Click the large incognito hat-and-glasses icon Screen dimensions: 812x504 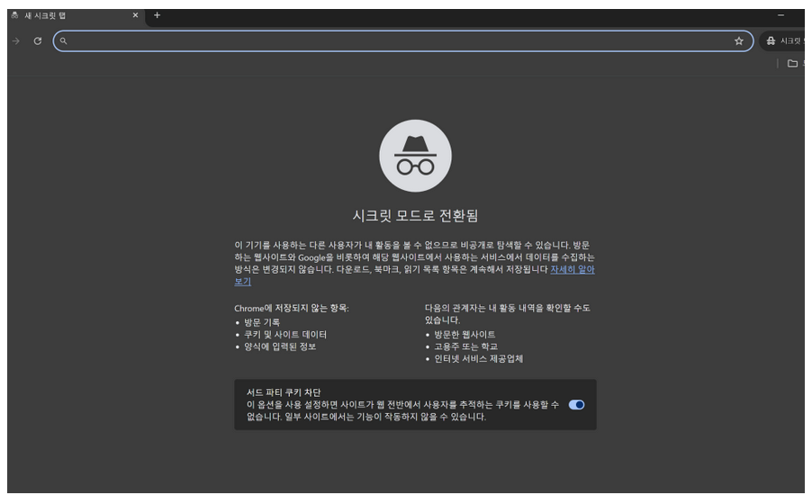click(x=414, y=156)
